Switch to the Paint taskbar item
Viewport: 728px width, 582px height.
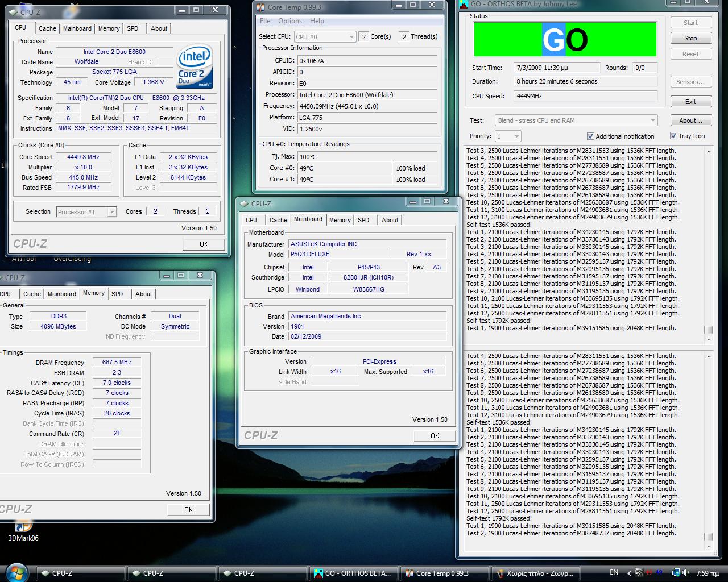coord(535,573)
